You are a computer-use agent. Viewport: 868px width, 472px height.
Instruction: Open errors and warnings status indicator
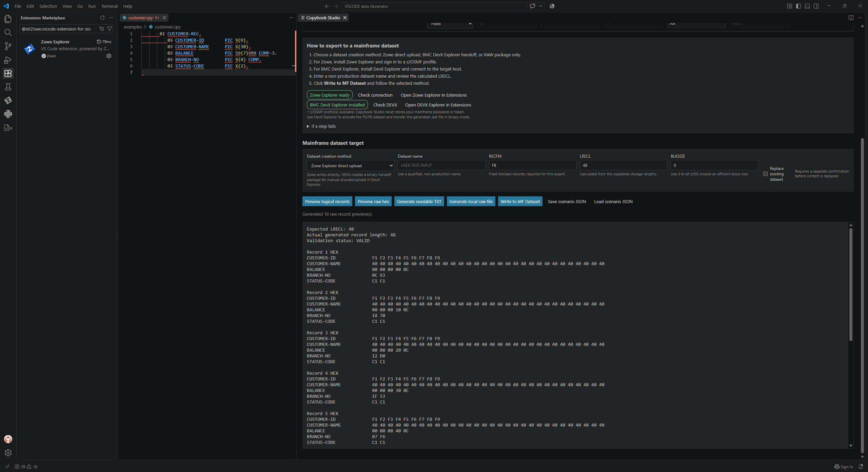(x=26, y=467)
